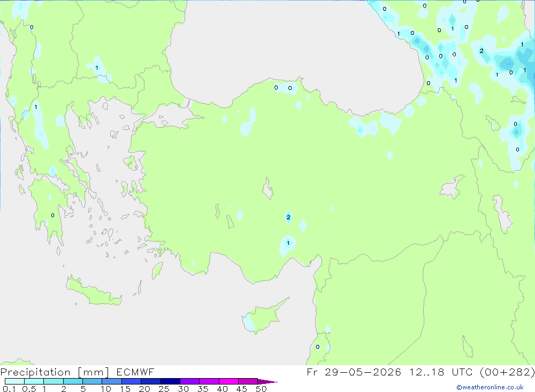535x392 pixels.
Task: Pick the 10–15 mm legend swatch
Action: (x=112, y=381)
